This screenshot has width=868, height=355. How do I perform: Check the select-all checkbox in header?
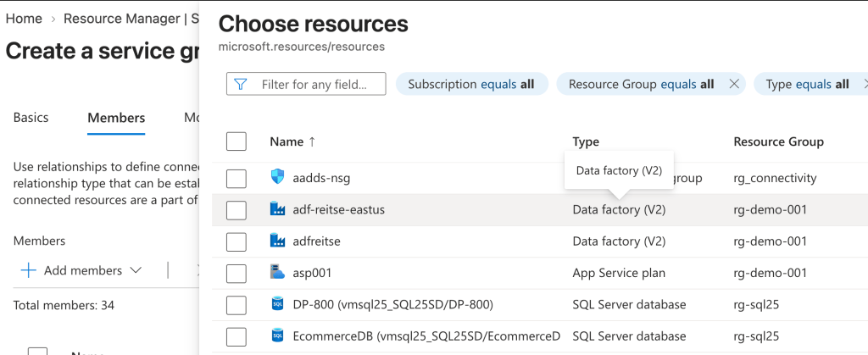(236, 141)
